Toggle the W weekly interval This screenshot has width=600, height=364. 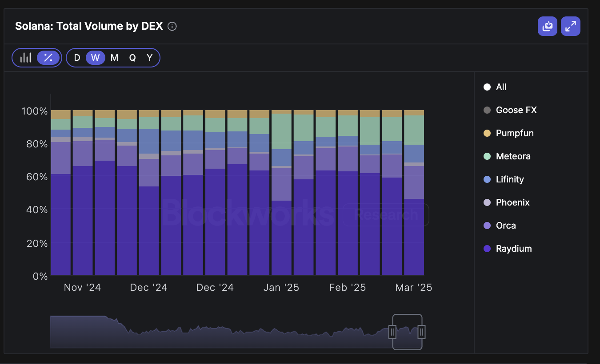pyautogui.click(x=95, y=57)
